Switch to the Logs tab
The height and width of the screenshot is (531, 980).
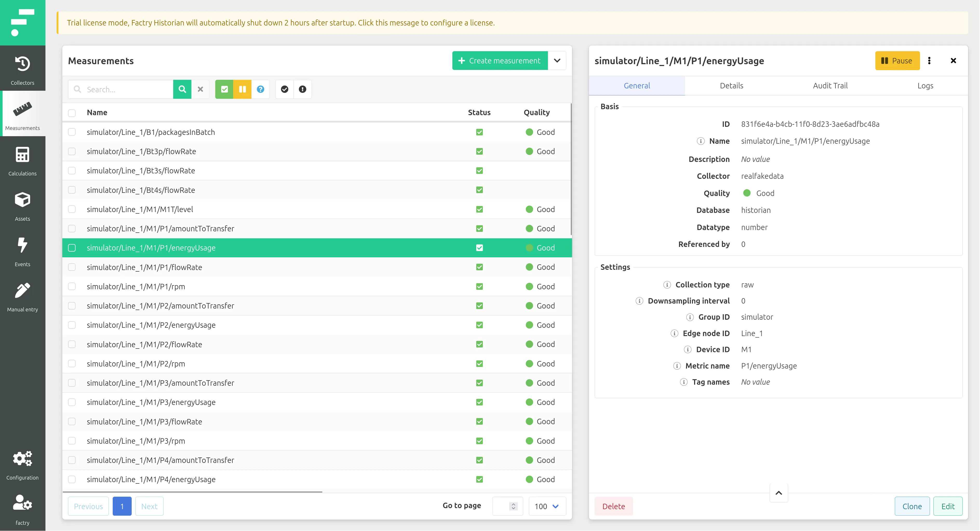pyautogui.click(x=925, y=86)
